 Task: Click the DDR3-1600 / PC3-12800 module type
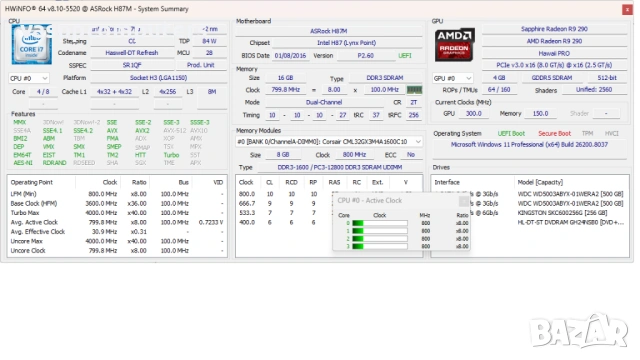pyautogui.click(x=340, y=167)
